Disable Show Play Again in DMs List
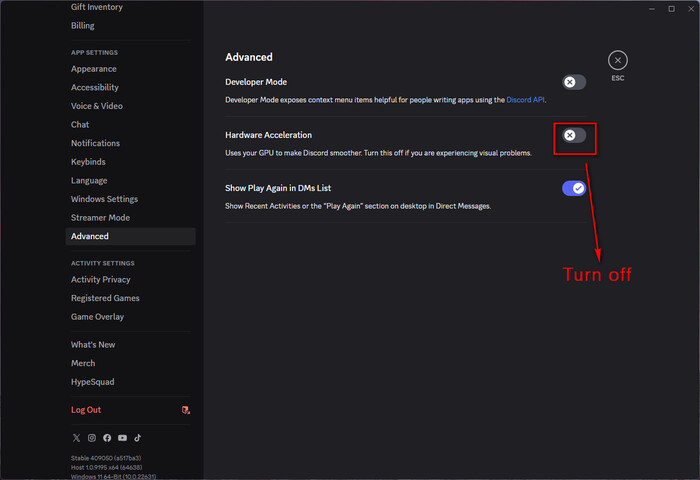The width and height of the screenshot is (700, 480). click(574, 188)
